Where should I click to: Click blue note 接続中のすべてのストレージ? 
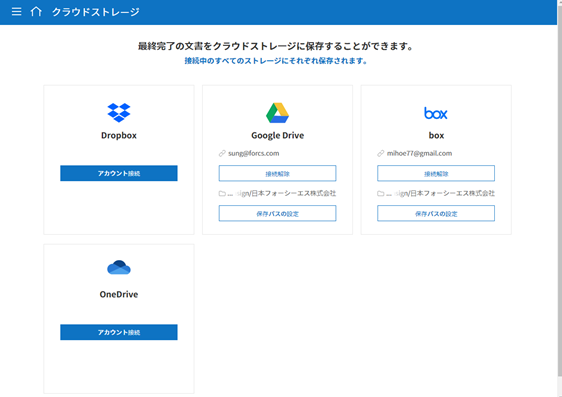(x=275, y=61)
